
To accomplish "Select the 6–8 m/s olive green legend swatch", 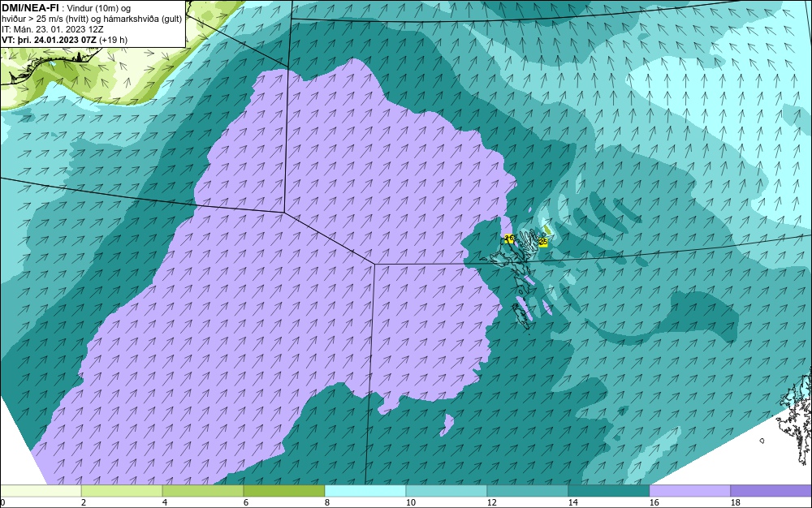I will pyautogui.click(x=283, y=491).
